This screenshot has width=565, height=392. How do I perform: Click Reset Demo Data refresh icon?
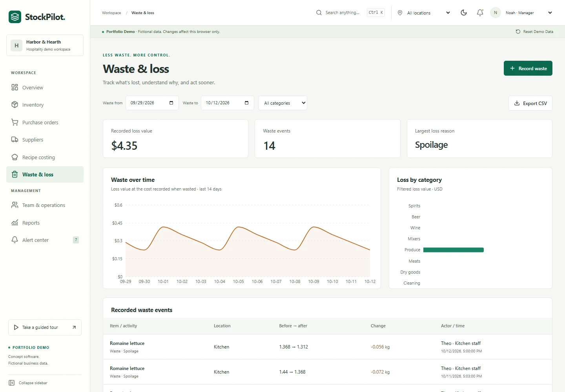click(x=518, y=31)
